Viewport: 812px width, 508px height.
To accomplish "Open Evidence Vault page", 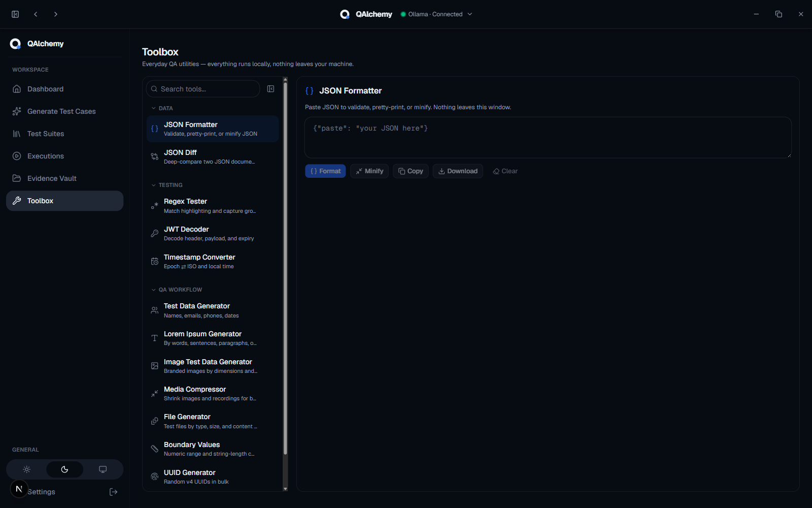I will (64, 178).
